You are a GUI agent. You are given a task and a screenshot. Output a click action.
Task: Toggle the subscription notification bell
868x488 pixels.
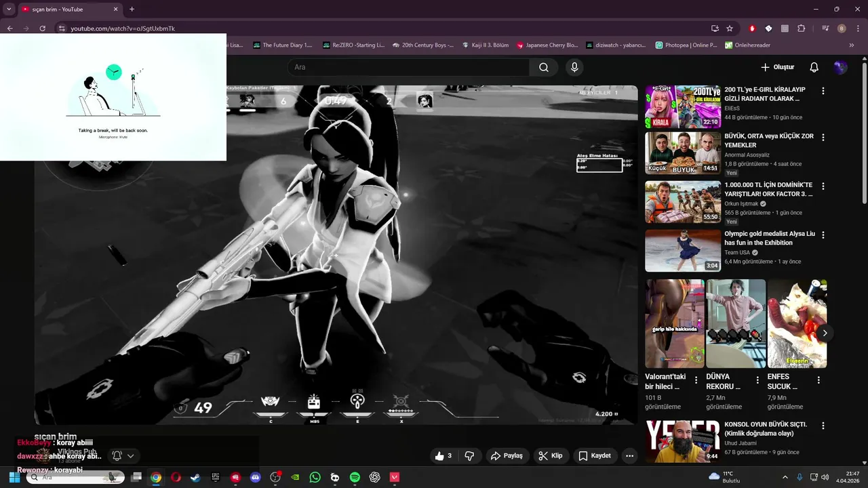(117, 455)
